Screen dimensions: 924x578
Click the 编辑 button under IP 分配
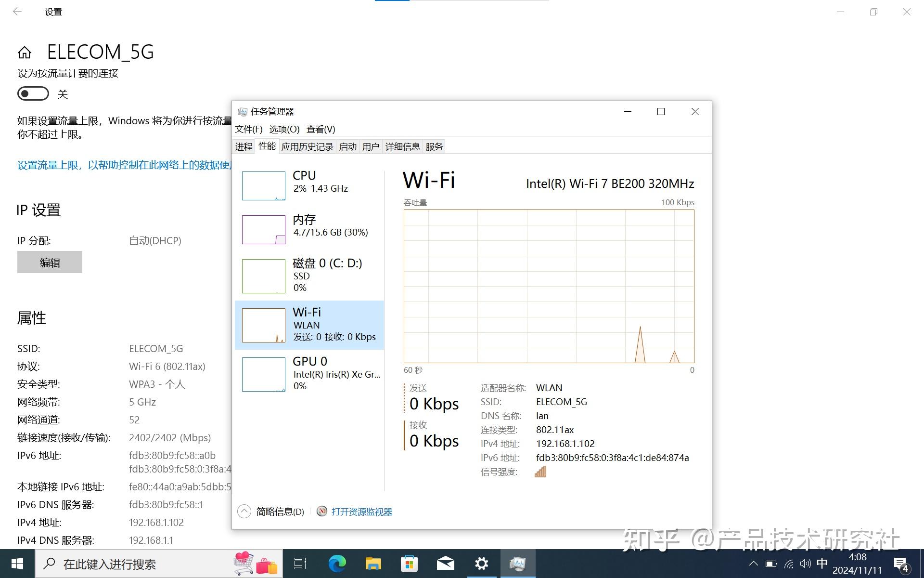pos(50,262)
